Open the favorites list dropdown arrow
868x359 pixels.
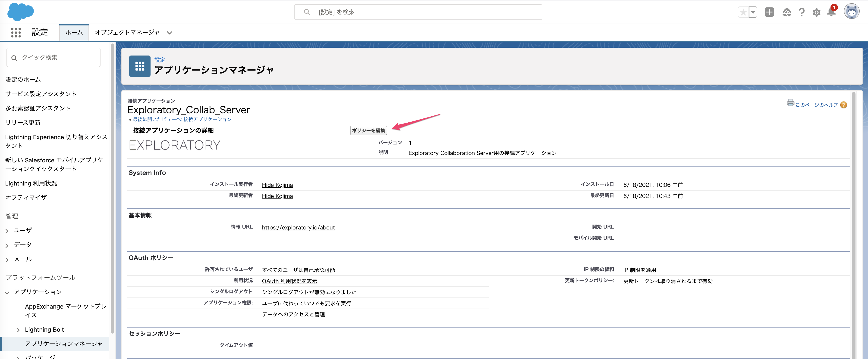753,12
